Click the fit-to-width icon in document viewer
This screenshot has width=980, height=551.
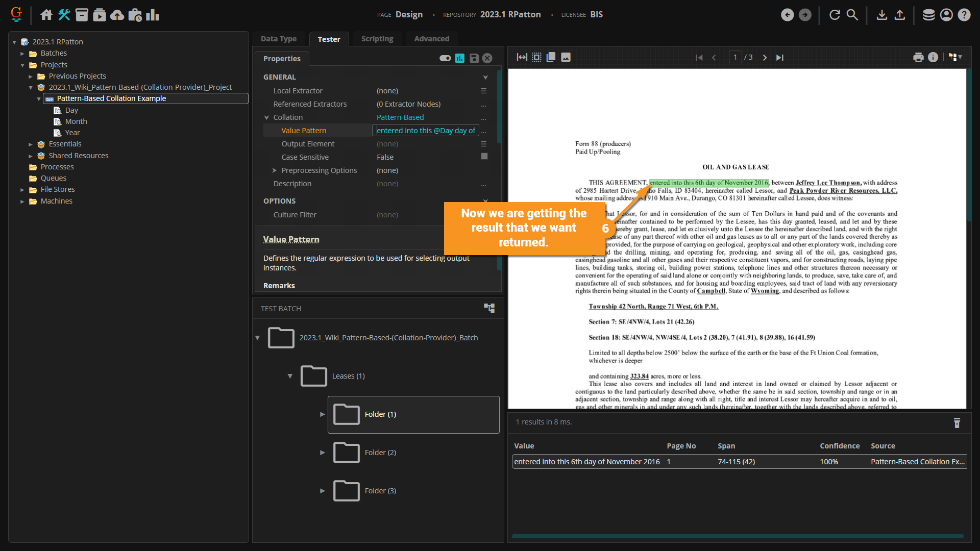tap(522, 57)
